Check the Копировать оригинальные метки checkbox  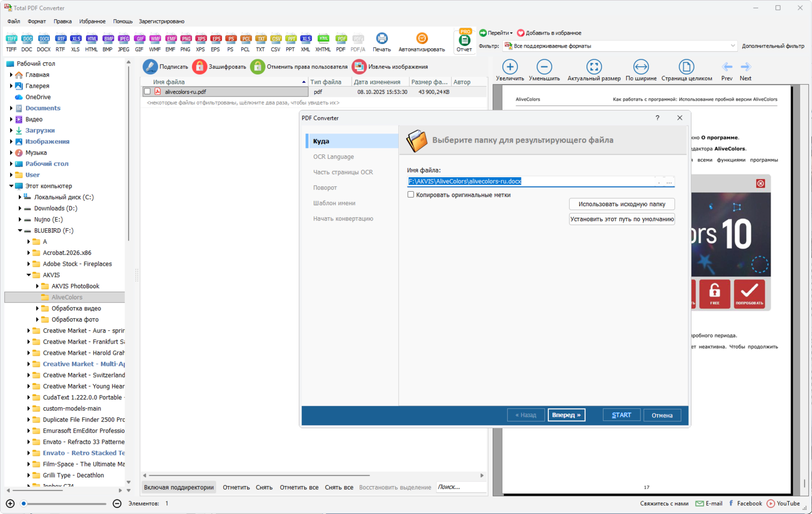coord(410,195)
